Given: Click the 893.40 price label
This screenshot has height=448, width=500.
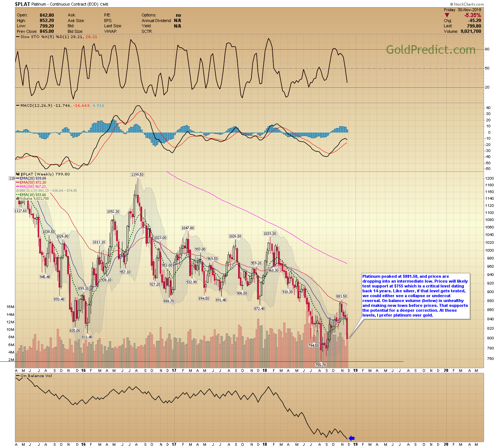Looking at the screenshot, I should click(59, 299).
